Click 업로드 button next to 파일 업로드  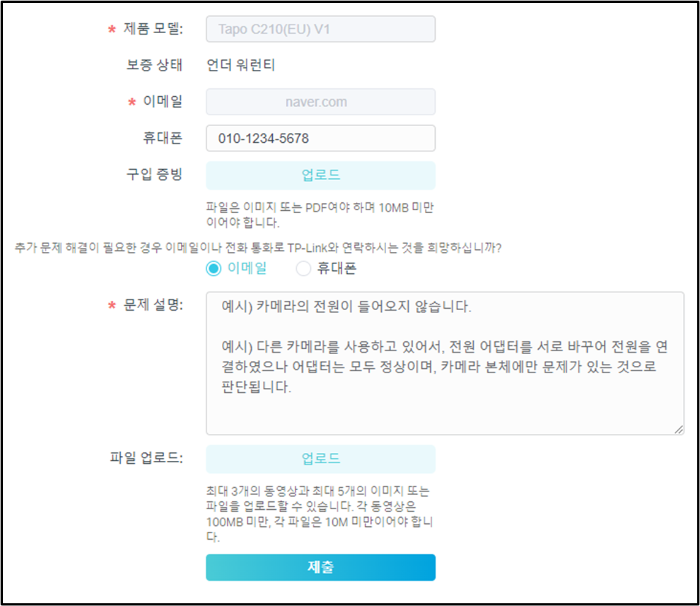(320, 459)
